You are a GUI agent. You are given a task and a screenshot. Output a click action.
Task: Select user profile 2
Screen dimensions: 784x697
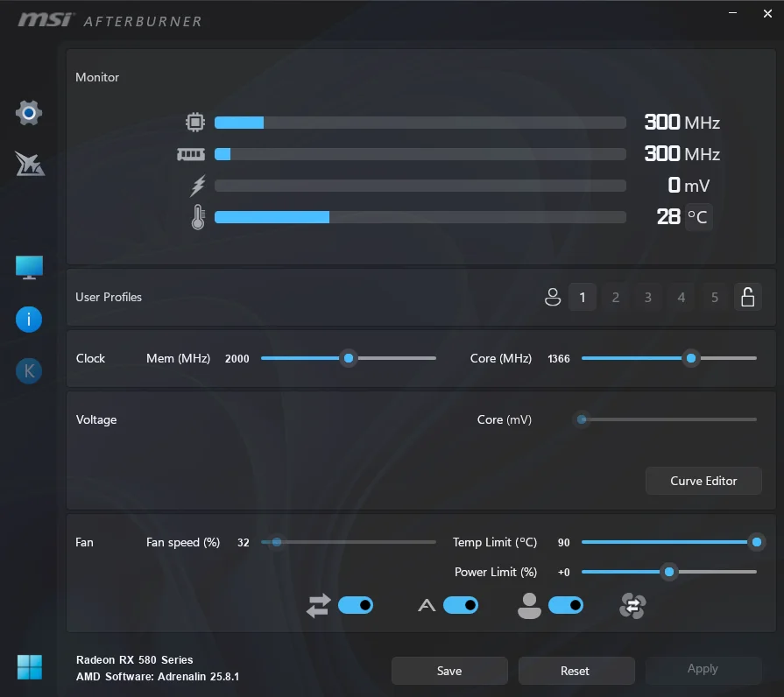[616, 298]
